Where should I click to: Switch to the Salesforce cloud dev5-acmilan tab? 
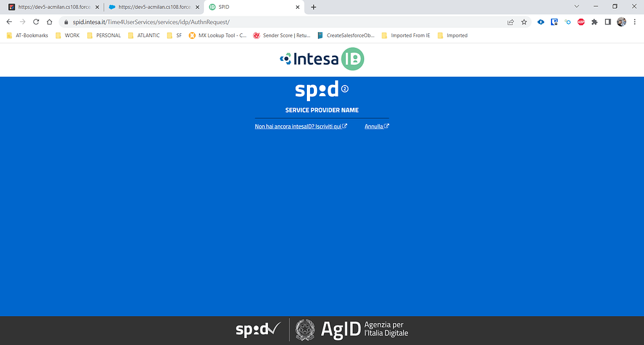(153, 7)
